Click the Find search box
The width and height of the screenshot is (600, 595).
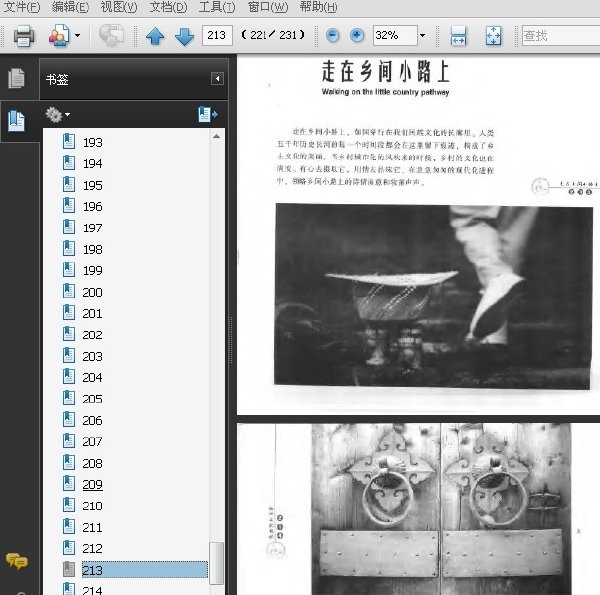click(x=561, y=36)
